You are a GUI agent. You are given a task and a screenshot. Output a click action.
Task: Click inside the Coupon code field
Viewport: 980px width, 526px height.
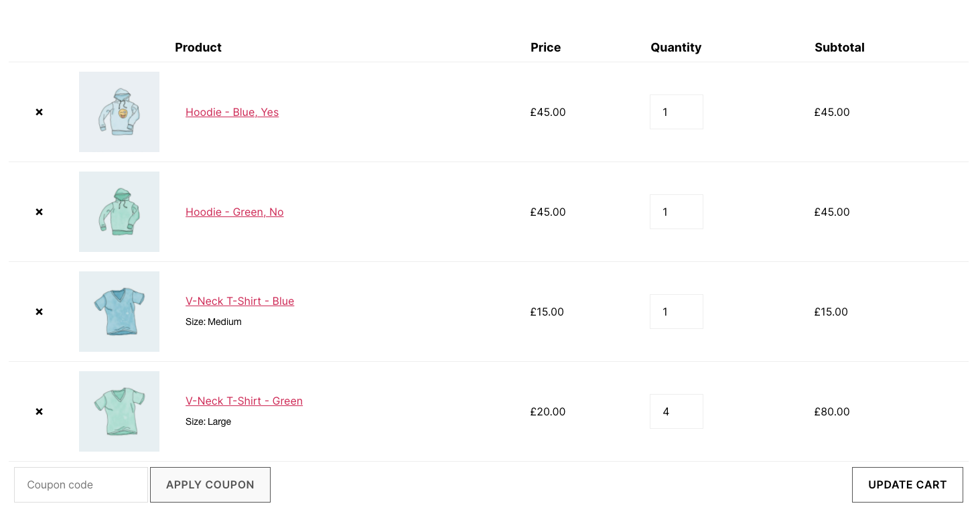coord(80,484)
